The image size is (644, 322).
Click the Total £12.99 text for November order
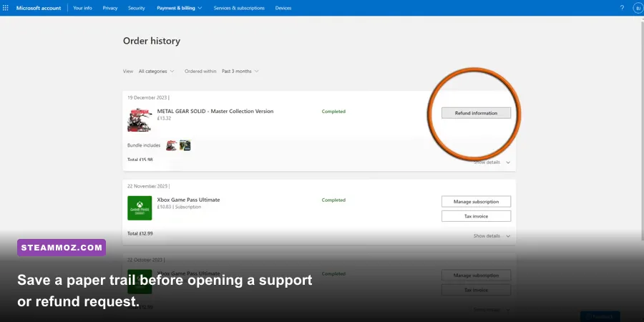[x=140, y=233]
